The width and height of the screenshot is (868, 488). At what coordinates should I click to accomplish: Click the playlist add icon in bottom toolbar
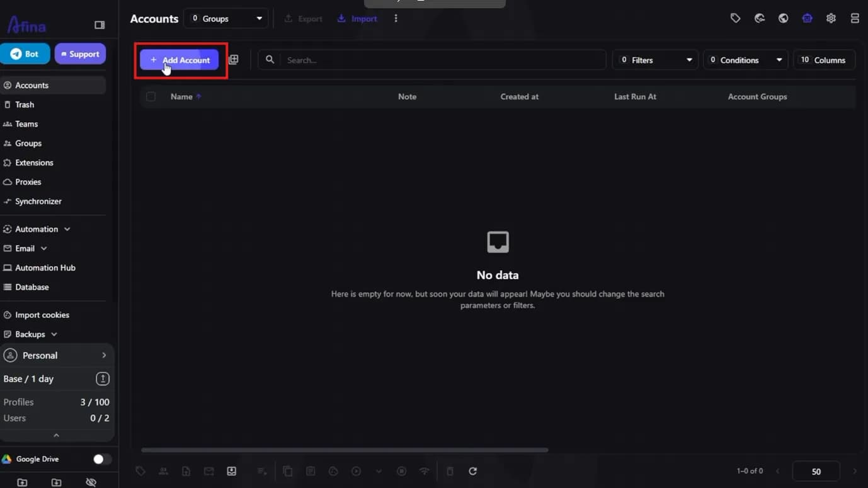coord(262,471)
